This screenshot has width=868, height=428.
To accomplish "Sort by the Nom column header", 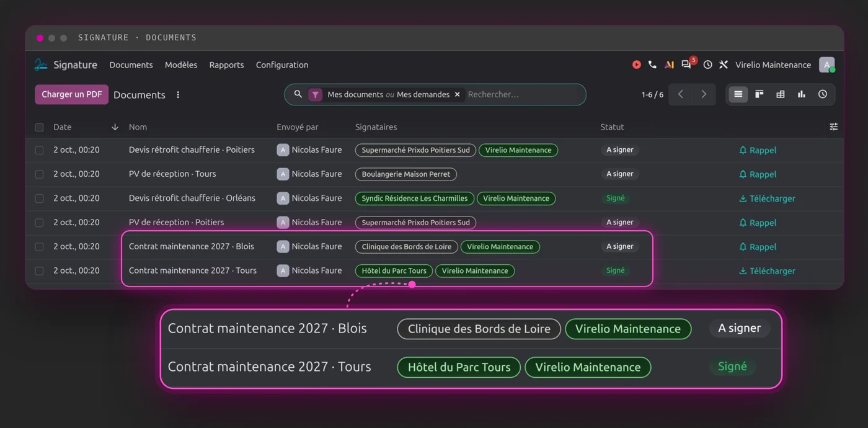I will tap(138, 127).
